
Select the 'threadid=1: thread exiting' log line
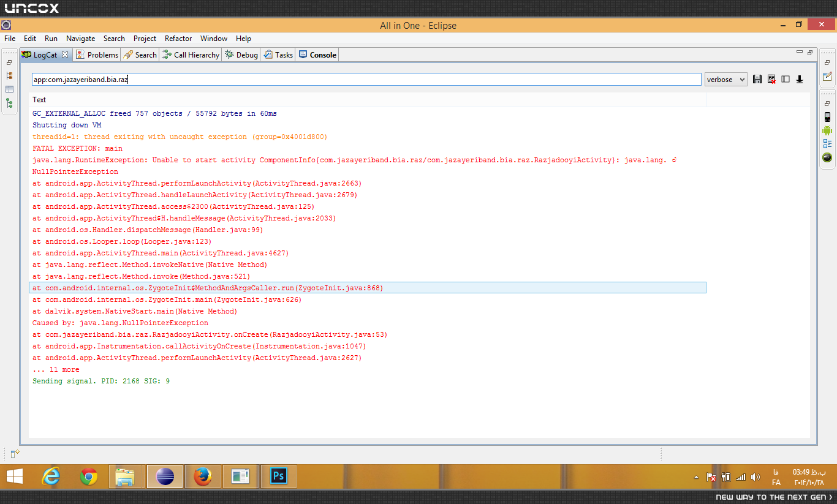(x=368, y=137)
